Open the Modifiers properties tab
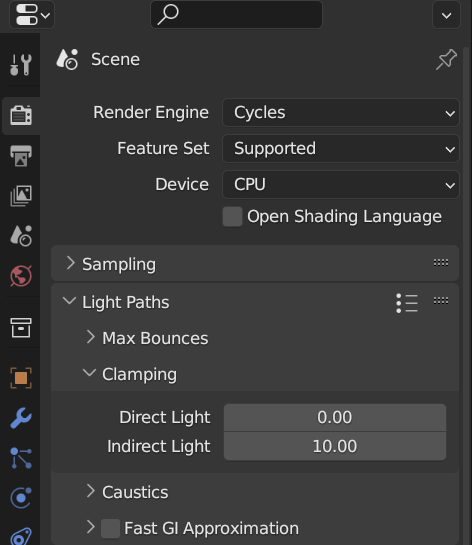Viewport: 472px width, 545px height. [x=21, y=418]
